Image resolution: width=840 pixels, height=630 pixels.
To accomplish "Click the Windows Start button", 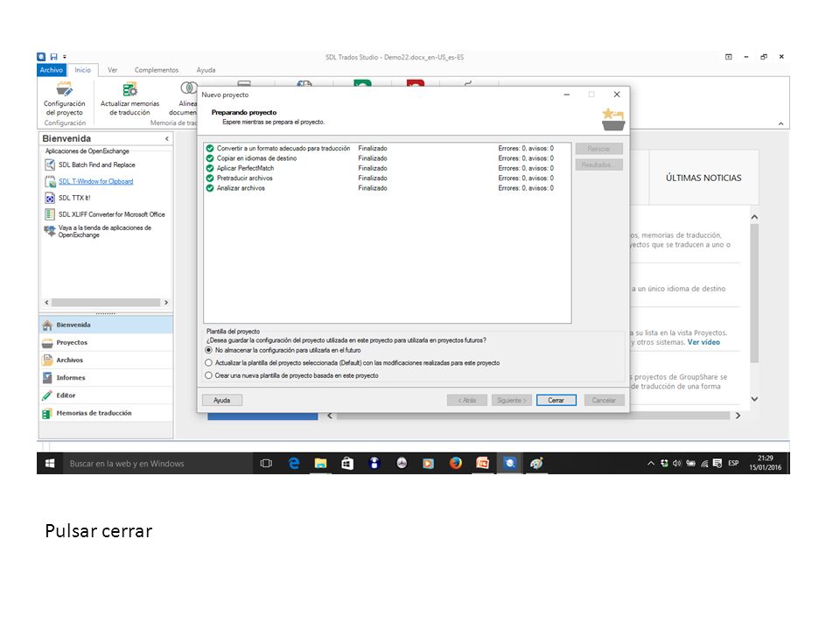I will coord(50,464).
